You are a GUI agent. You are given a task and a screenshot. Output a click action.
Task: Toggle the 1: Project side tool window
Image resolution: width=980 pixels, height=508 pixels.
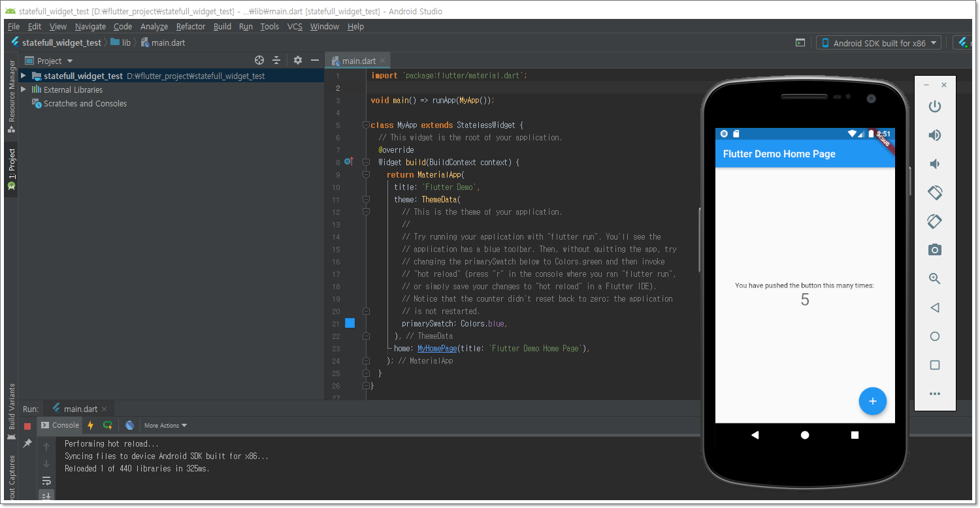click(11, 168)
